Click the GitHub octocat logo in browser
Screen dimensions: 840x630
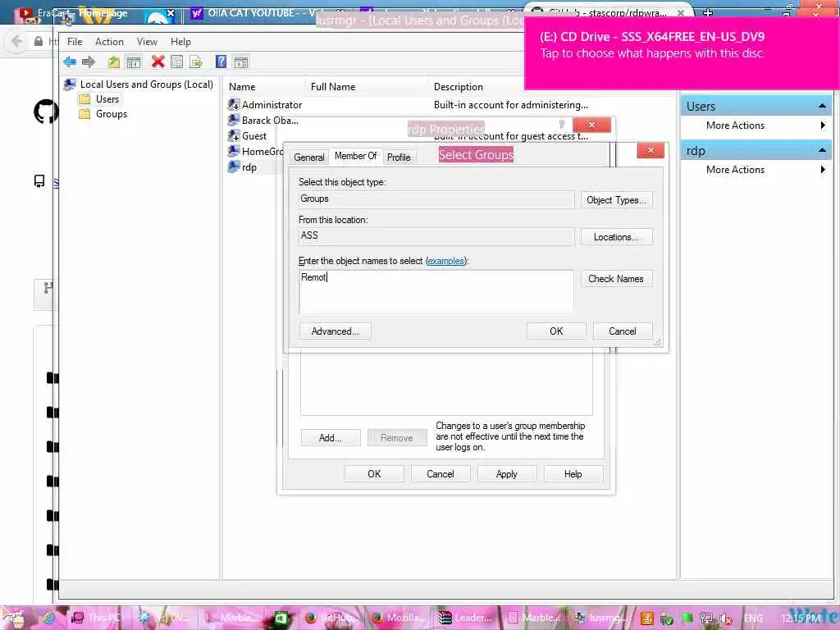(x=45, y=112)
